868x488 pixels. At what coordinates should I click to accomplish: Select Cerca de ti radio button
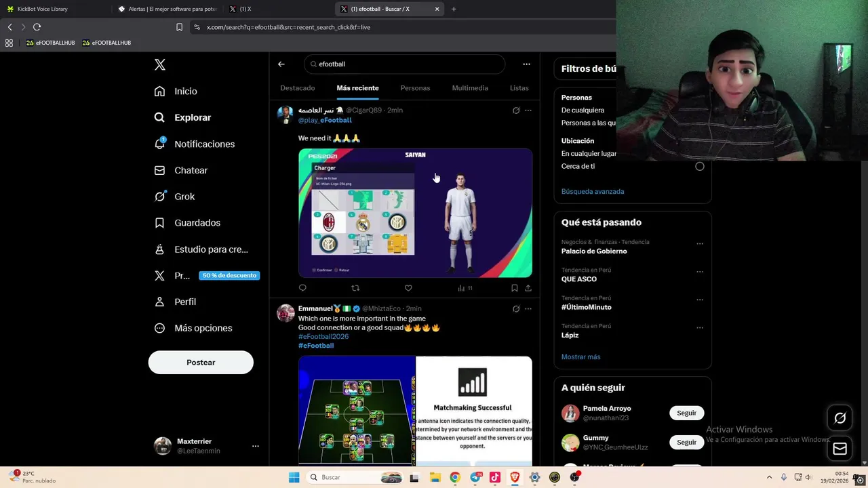click(x=699, y=167)
